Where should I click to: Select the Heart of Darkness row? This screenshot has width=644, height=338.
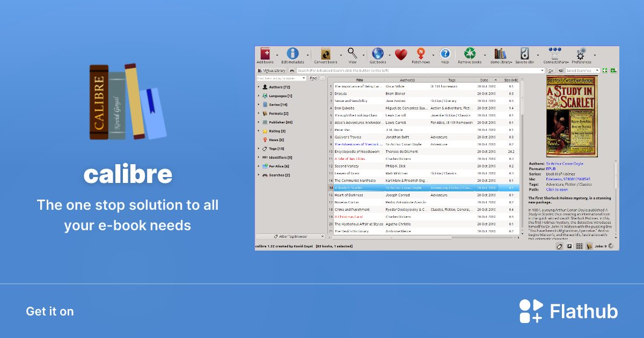[424, 195]
